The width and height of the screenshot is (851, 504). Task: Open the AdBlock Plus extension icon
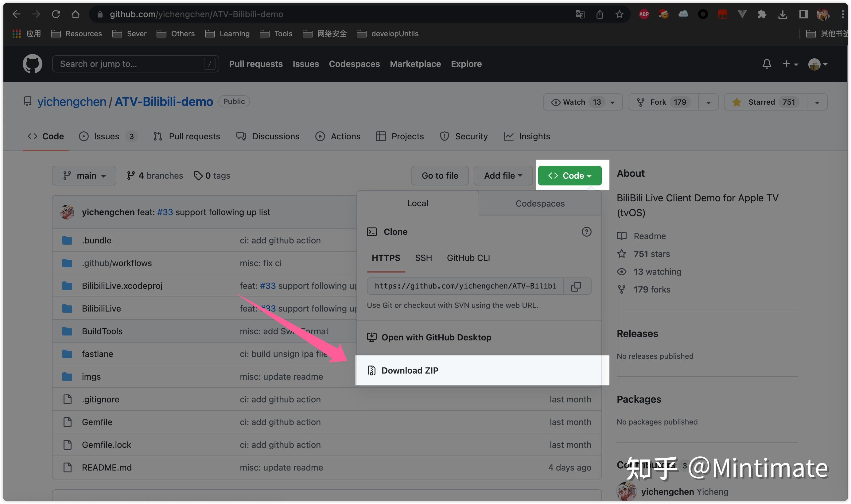(x=643, y=14)
